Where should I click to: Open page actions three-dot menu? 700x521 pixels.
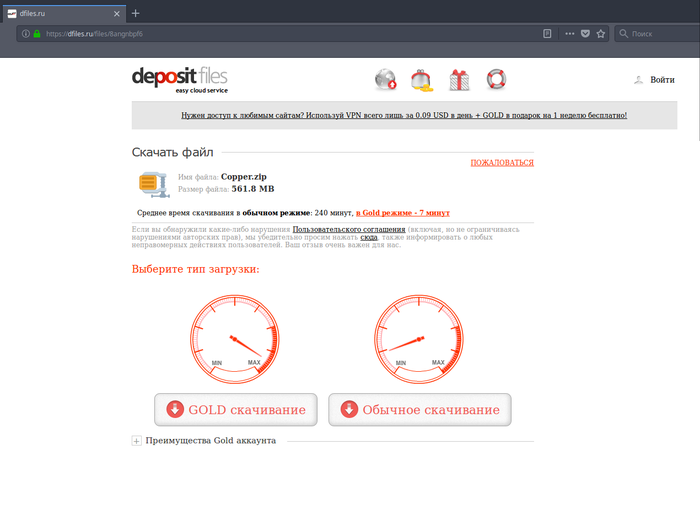[x=570, y=33]
